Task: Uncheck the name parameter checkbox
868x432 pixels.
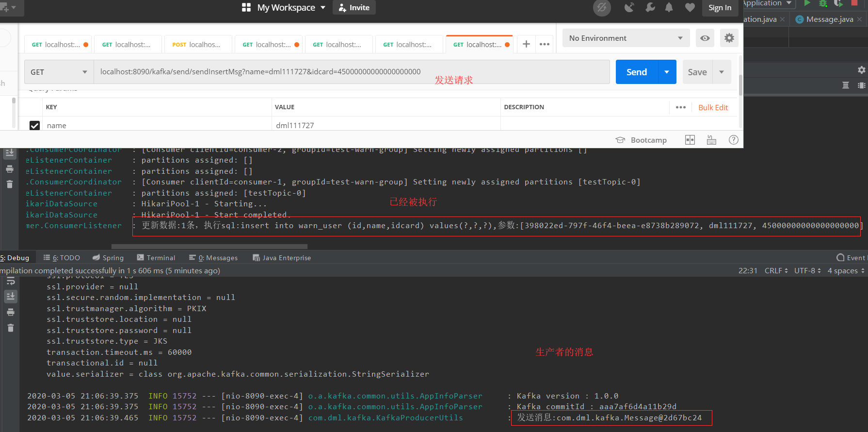Action: click(34, 126)
